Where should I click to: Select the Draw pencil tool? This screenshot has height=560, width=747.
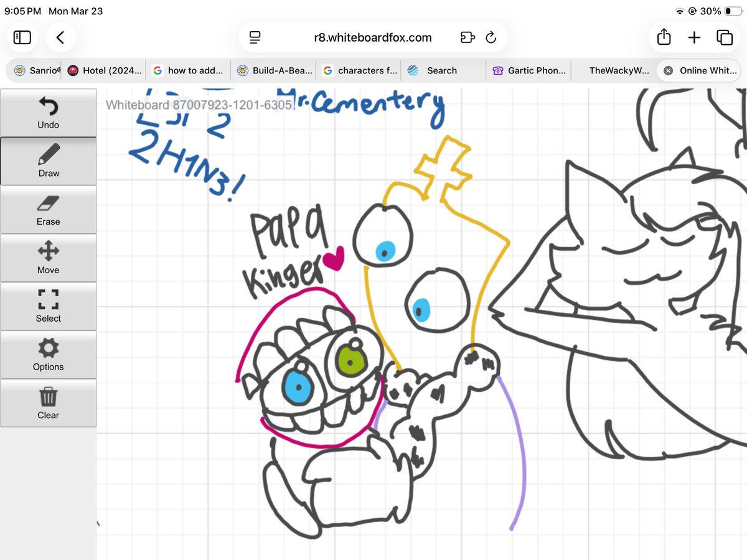[x=49, y=161]
